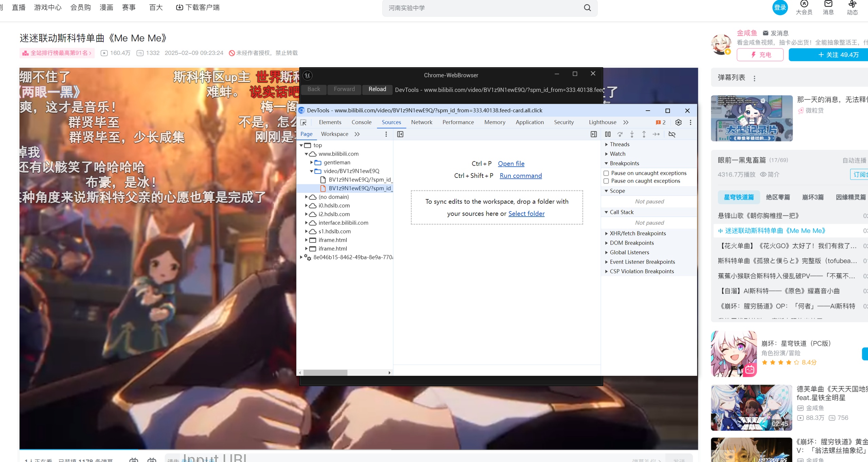Click the Step icon in debugger toolbar
The width and height of the screenshot is (868, 462).
656,134
